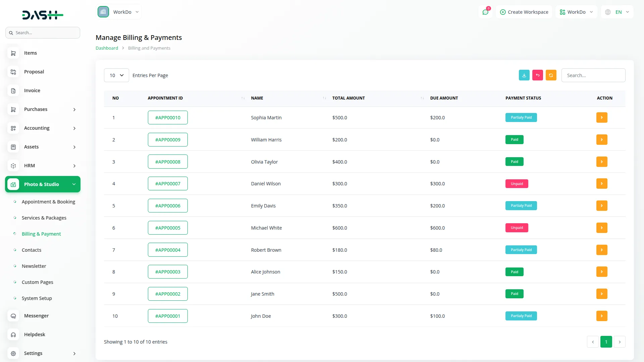Click the Create Workspace button
This screenshot has width=644, height=362.
click(x=524, y=12)
